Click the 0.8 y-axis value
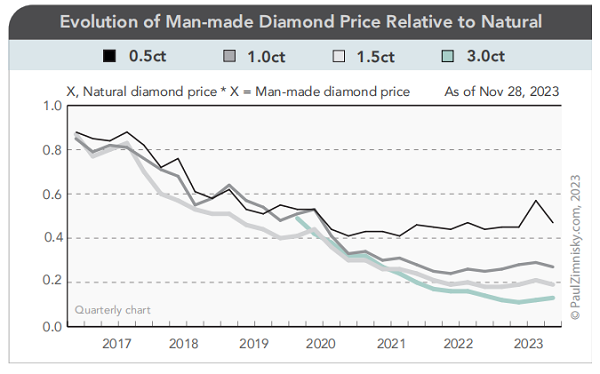The width and height of the screenshot is (600, 374). pos(52,150)
